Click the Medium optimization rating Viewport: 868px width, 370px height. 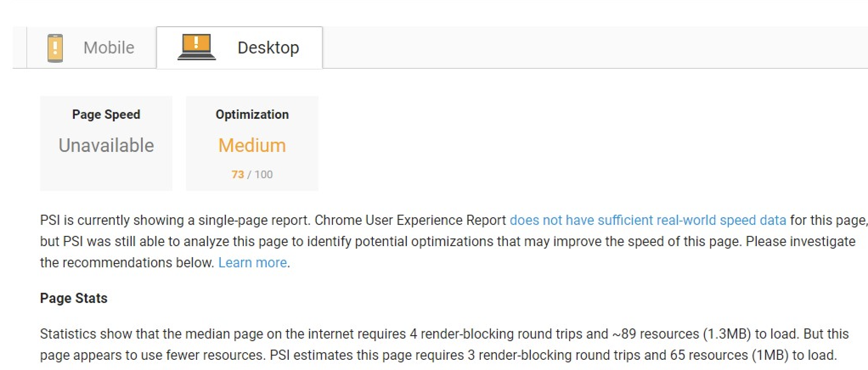[x=252, y=146]
